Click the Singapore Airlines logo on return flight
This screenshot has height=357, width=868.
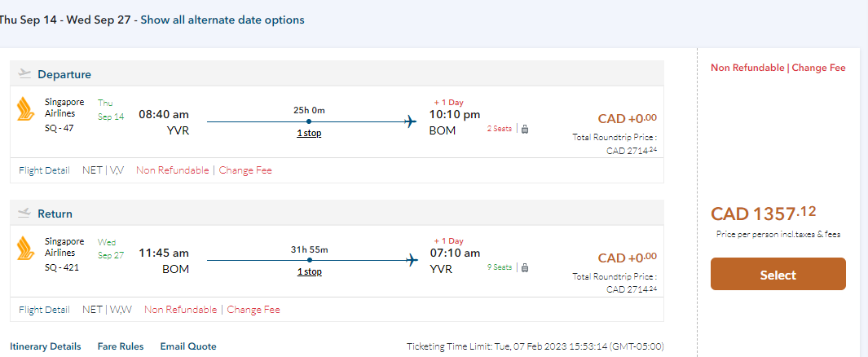[x=24, y=248]
